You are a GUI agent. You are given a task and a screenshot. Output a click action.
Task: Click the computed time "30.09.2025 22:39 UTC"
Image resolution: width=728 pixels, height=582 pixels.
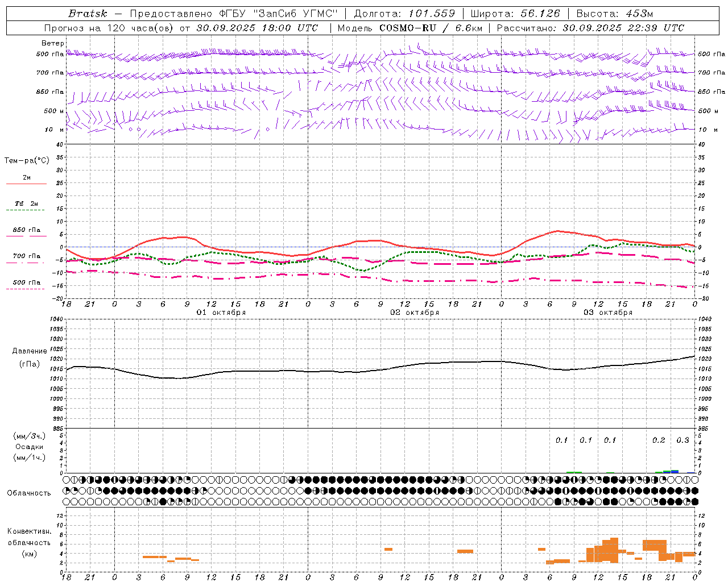[x=623, y=28]
